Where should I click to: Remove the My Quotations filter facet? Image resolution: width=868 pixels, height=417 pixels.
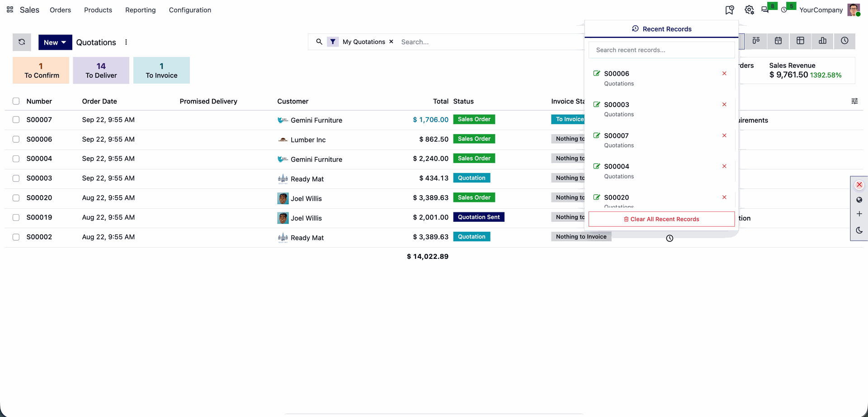tap(391, 42)
